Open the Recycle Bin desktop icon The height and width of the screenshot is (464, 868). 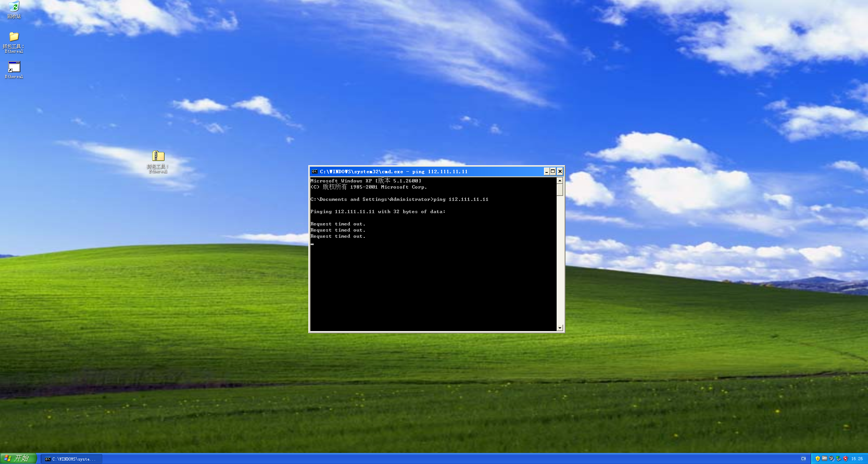(14, 7)
